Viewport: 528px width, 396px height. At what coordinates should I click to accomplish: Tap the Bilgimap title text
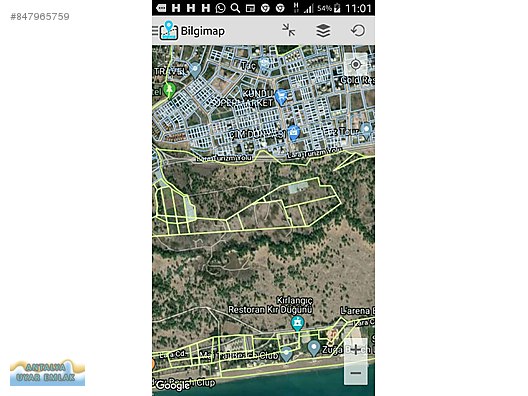pyautogui.click(x=203, y=31)
